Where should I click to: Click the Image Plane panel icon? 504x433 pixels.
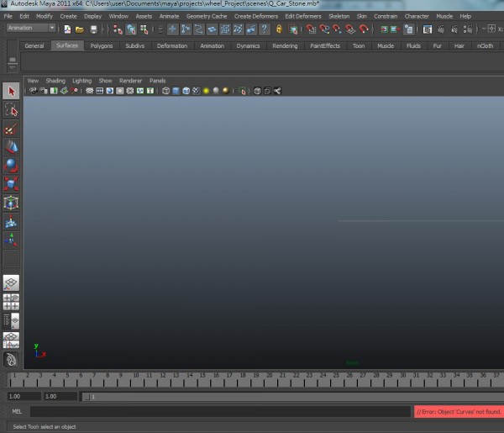point(64,91)
